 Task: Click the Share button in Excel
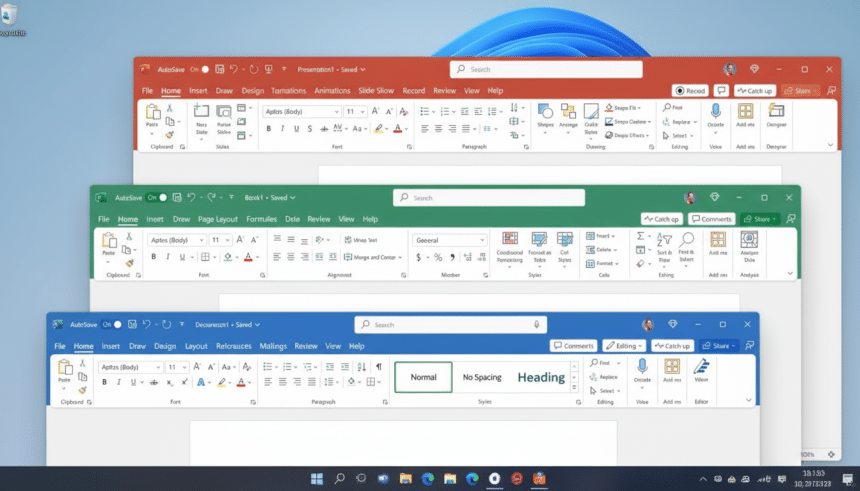760,219
